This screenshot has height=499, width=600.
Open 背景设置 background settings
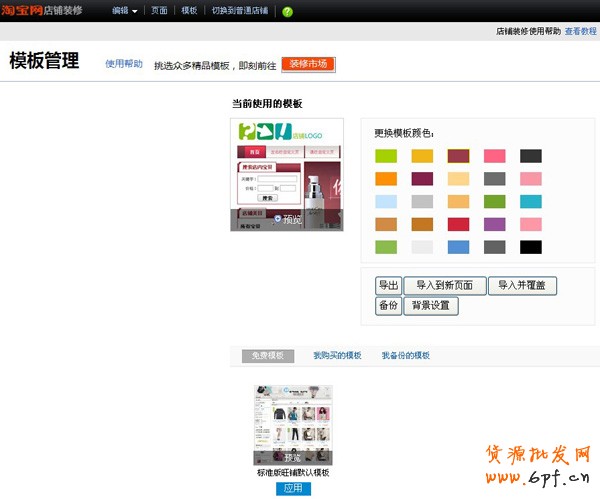coord(431,306)
